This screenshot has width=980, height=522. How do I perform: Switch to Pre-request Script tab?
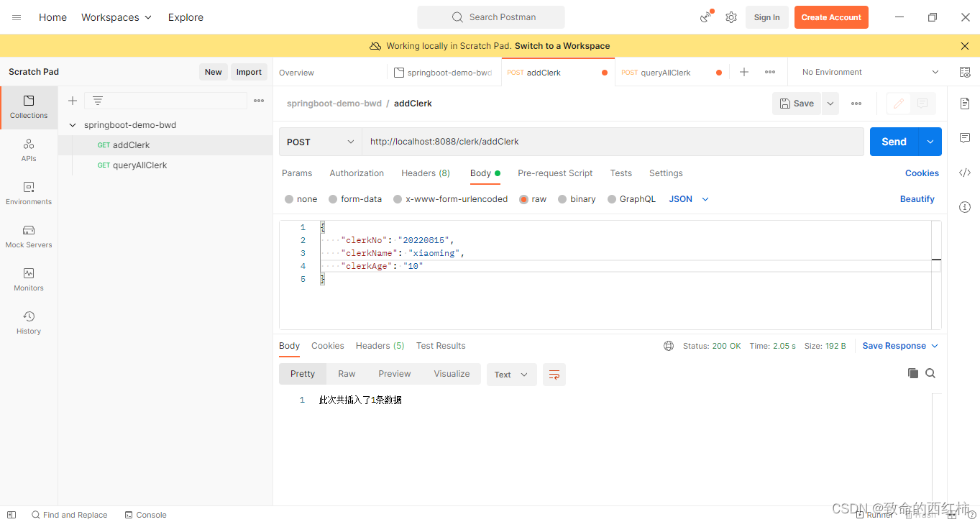pos(555,173)
